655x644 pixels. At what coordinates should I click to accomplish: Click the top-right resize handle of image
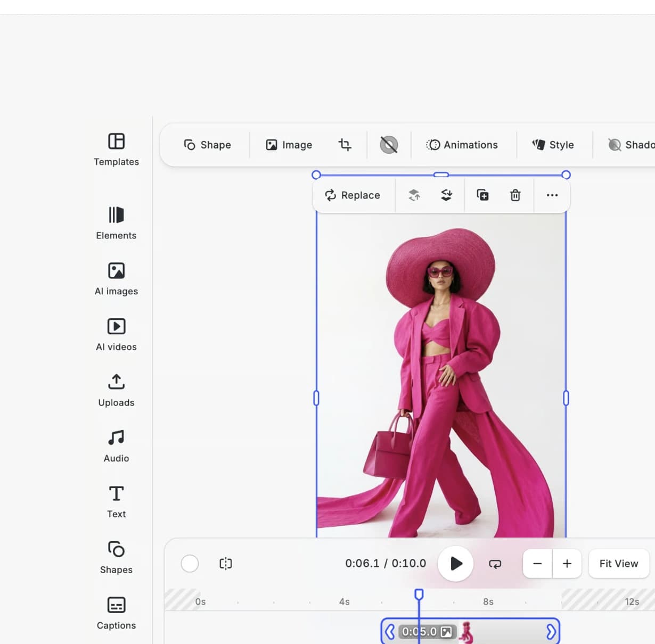[566, 175]
